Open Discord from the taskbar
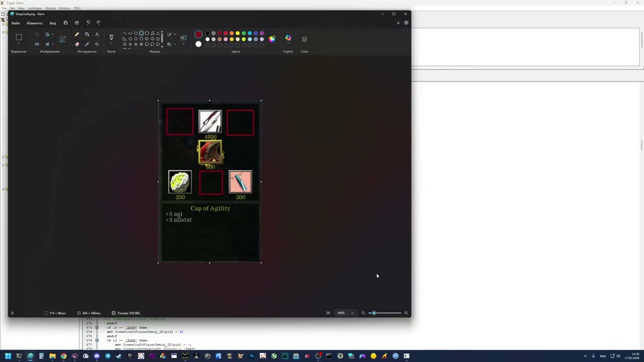 (x=97, y=356)
